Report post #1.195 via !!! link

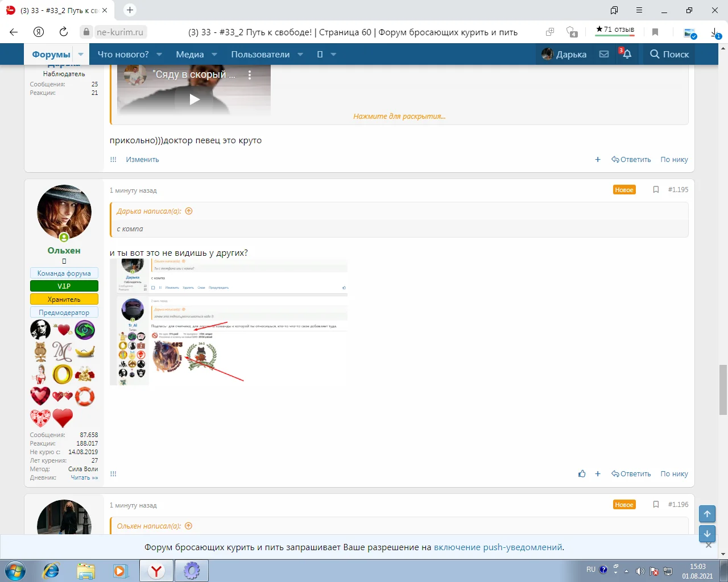tap(113, 474)
